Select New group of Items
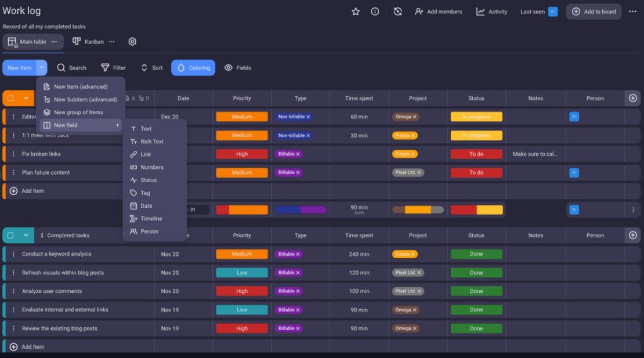This screenshot has width=644, height=358. (81, 112)
